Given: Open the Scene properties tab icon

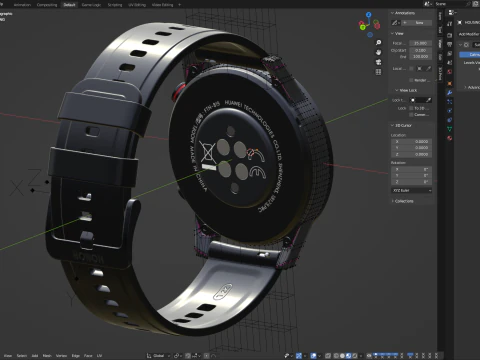Looking at the screenshot, I should pos(450,63).
